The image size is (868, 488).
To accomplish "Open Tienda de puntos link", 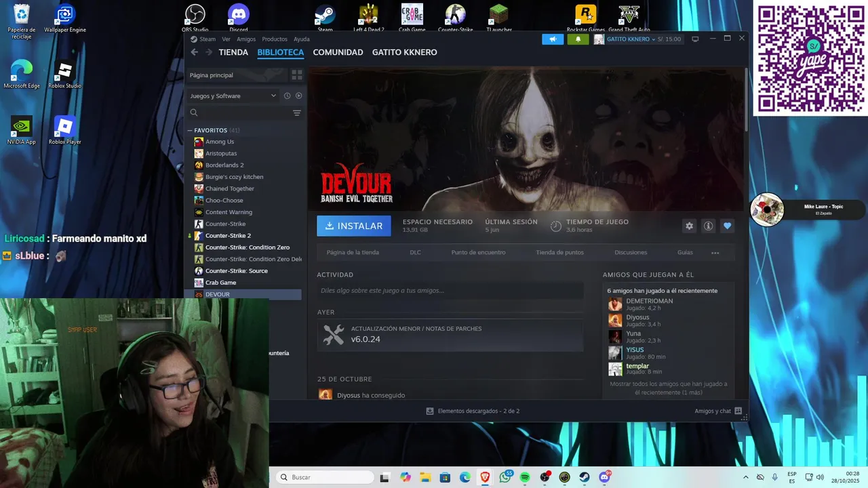I will point(559,252).
